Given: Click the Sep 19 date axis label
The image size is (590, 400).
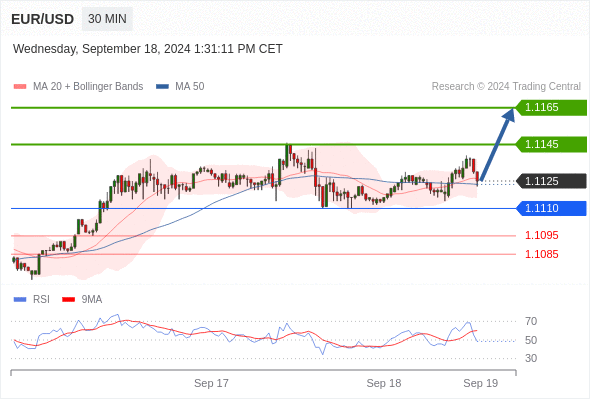Looking at the screenshot, I should pos(481,383).
